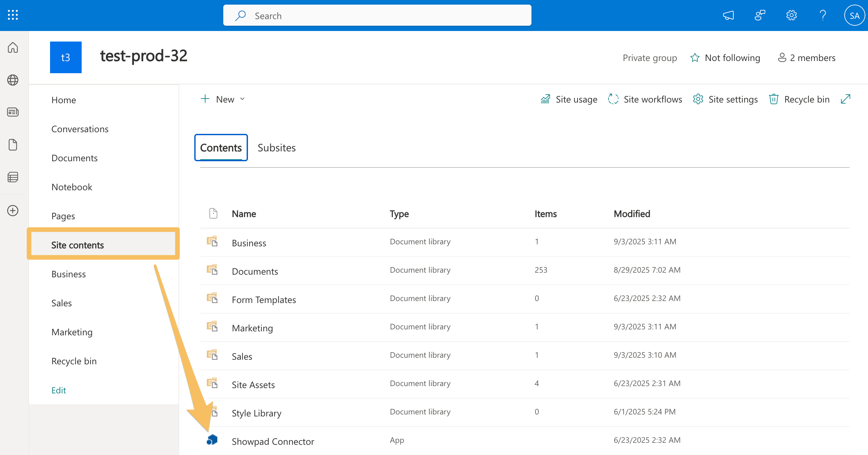Click the create new site plus icon
Screen dimensions: 868x455
click(x=13, y=210)
